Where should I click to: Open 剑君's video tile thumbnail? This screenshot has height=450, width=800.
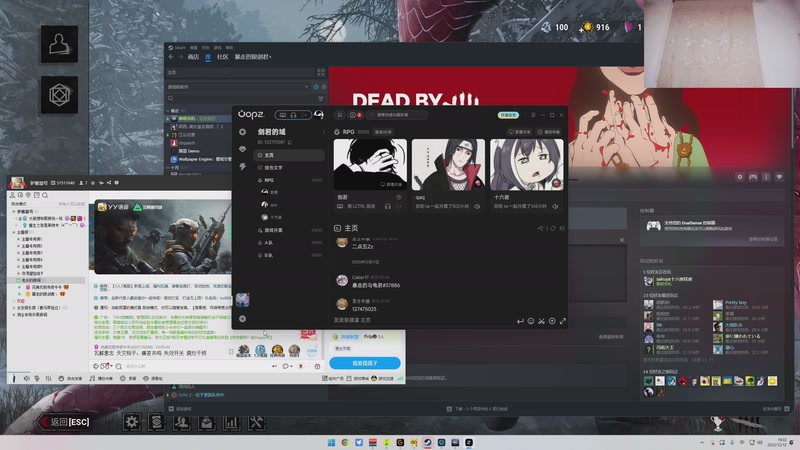[370, 164]
